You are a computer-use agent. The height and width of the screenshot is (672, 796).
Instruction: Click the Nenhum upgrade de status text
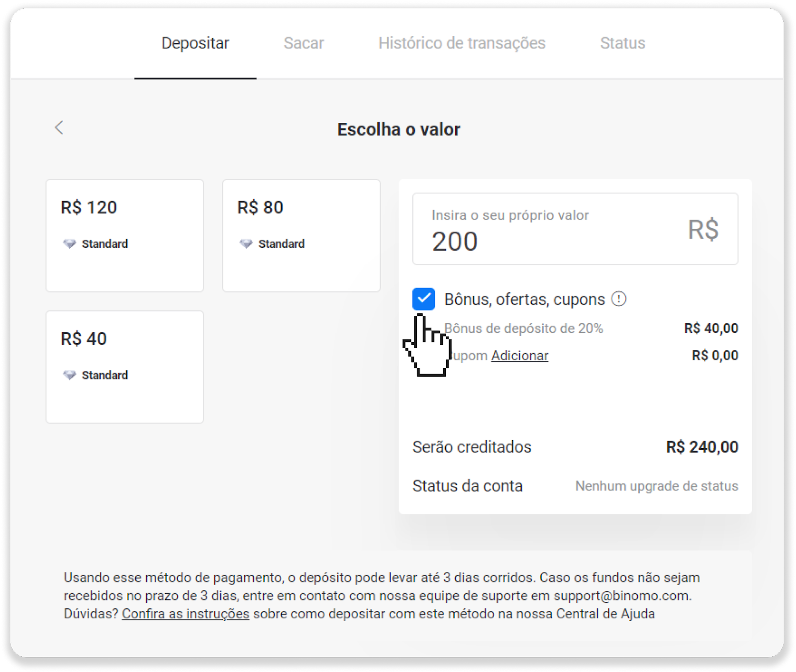[x=657, y=486]
